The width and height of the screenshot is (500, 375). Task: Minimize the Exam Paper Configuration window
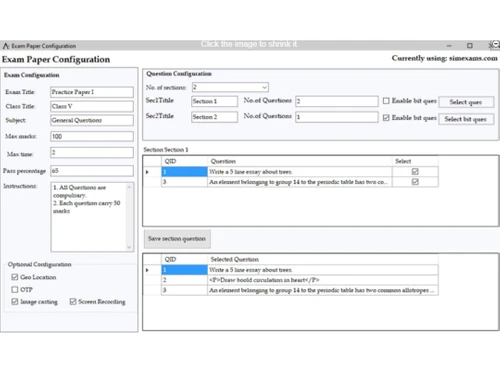point(449,45)
